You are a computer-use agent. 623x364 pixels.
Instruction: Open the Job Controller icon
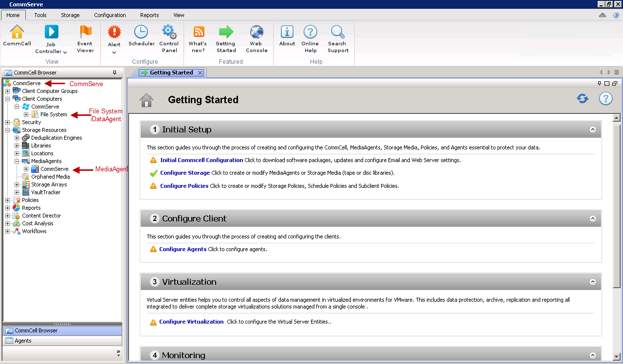point(51,32)
